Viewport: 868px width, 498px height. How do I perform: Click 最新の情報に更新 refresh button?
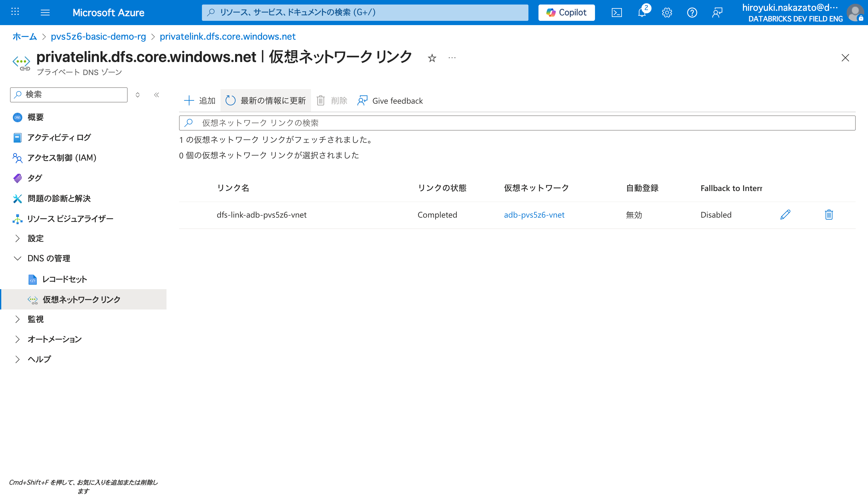tap(266, 101)
